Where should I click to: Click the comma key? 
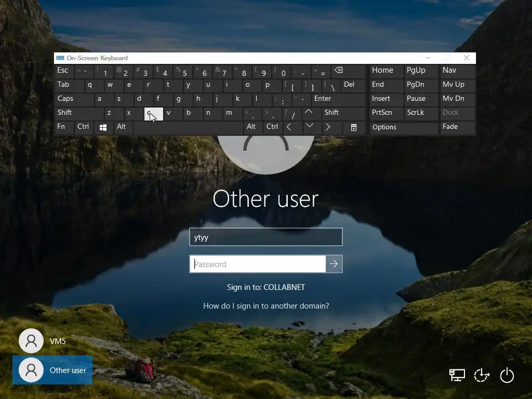coord(252,114)
